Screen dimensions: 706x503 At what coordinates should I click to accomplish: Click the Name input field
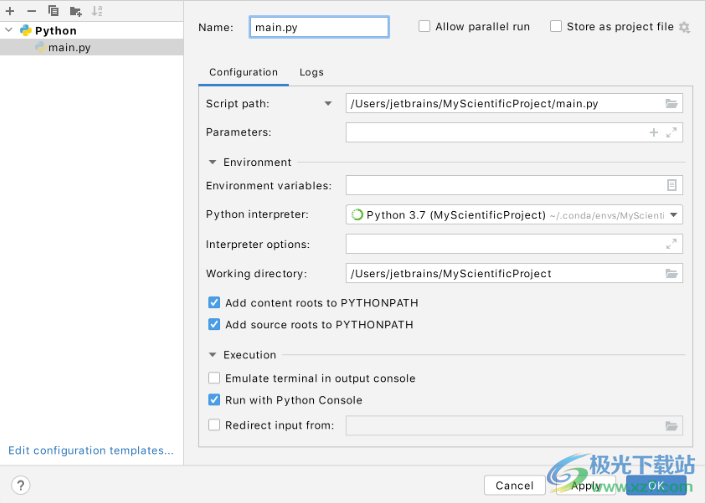point(319,27)
